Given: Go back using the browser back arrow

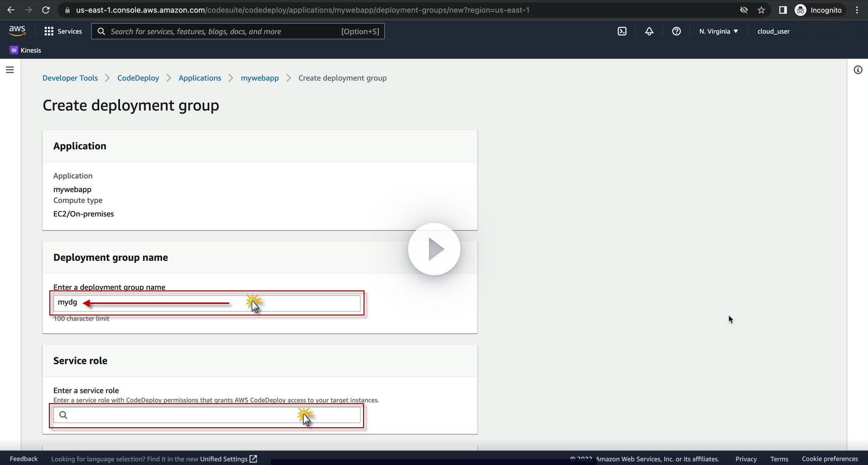Looking at the screenshot, I should point(11,10).
